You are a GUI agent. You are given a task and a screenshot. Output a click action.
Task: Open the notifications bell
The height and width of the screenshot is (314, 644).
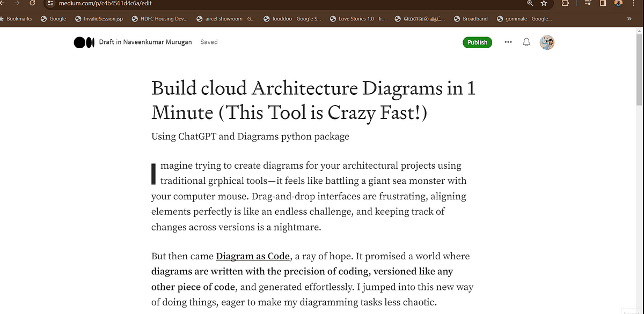point(526,42)
